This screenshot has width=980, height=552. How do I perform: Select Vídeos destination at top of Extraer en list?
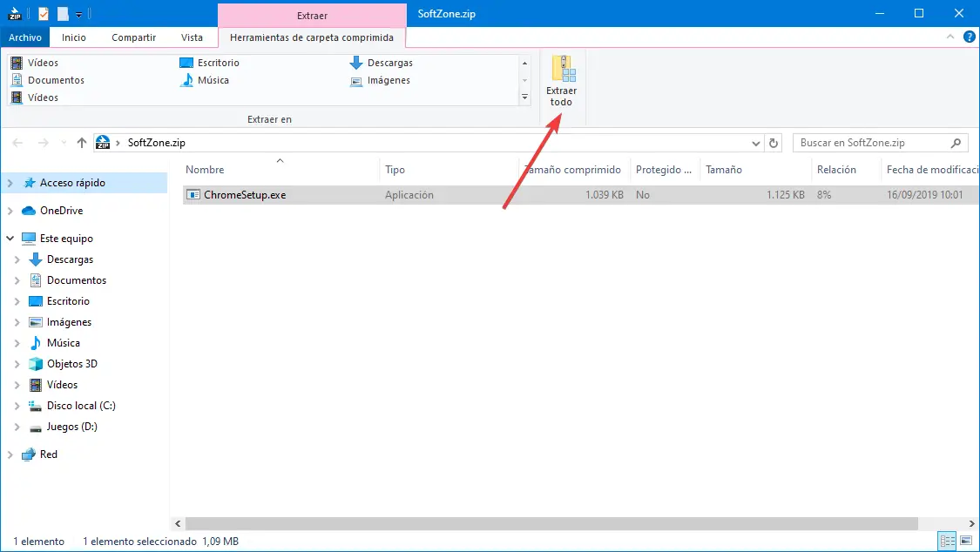coord(35,63)
